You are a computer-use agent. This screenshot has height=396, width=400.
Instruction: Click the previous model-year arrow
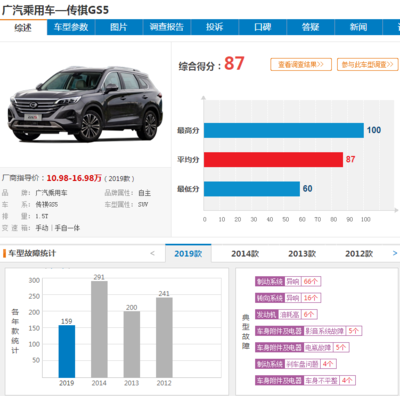[152, 253]
